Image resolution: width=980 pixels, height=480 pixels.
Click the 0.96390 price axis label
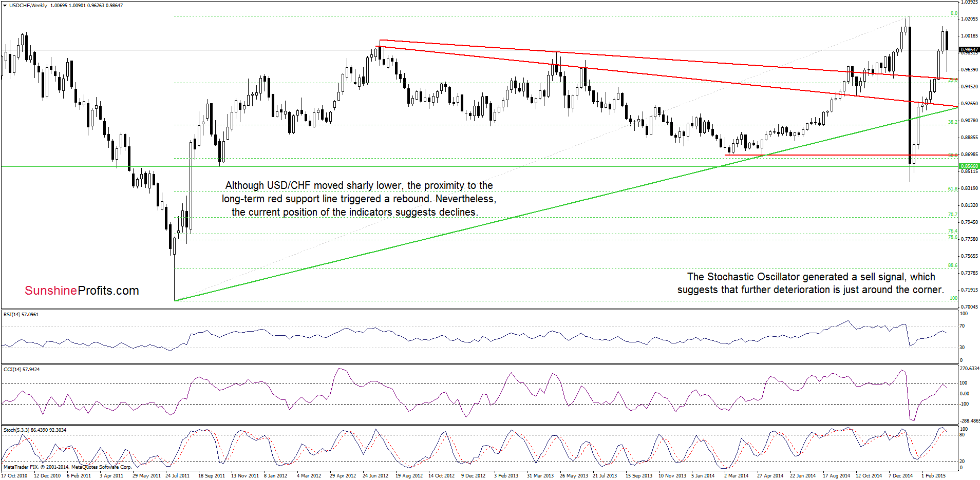click(x=970, y=70)
